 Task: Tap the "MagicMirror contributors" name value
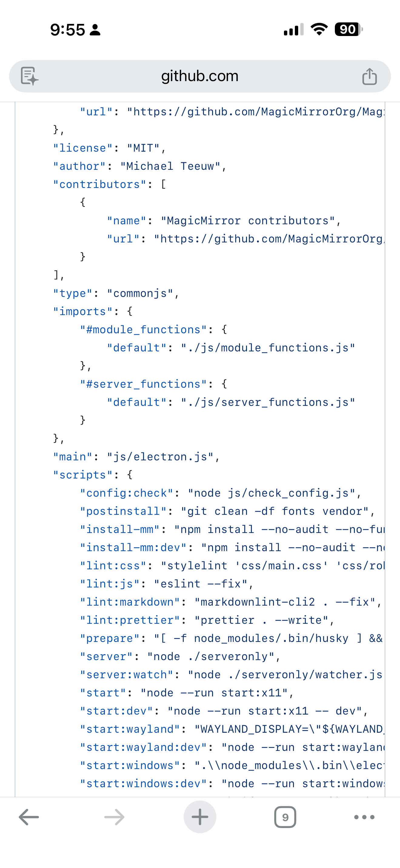[248, 221]
